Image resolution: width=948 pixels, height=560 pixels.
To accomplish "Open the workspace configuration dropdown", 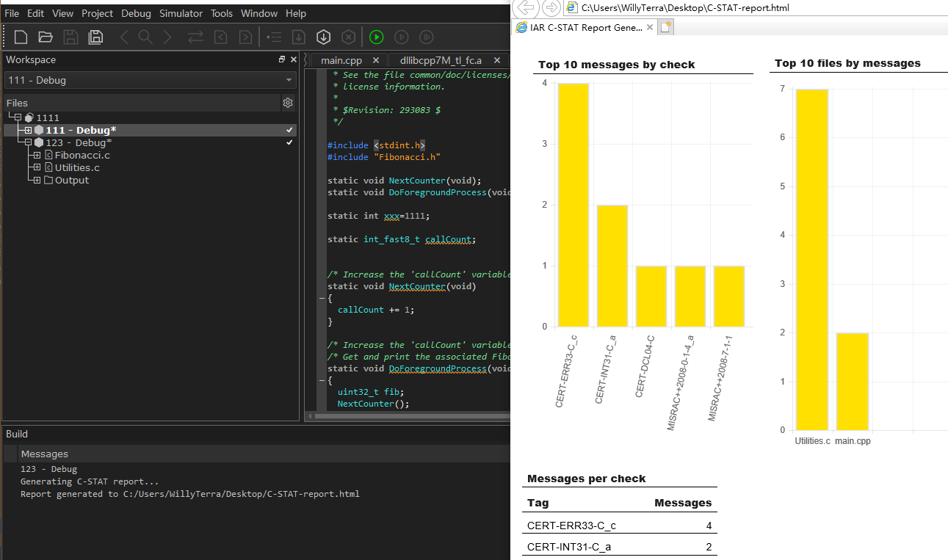I will (x=151, y=80).
